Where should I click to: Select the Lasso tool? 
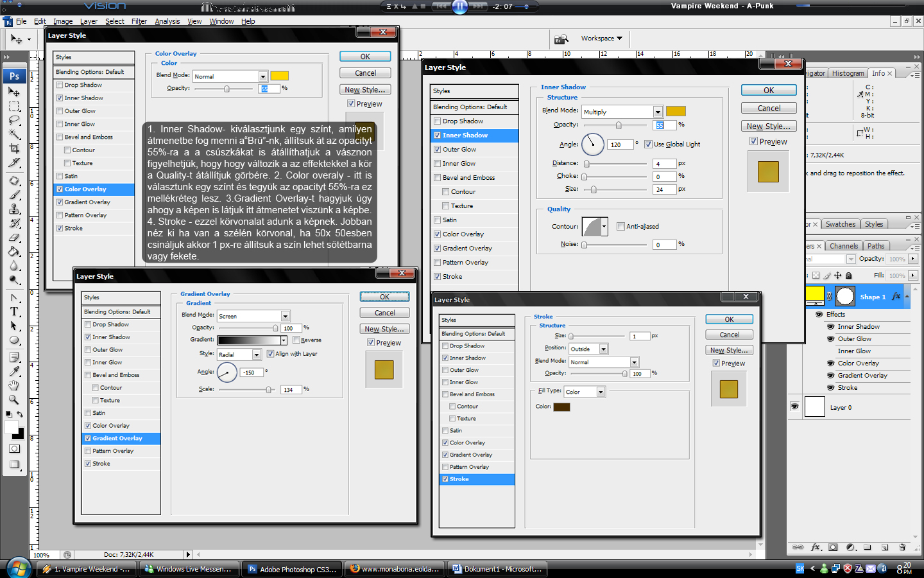(x=14, y=120)
